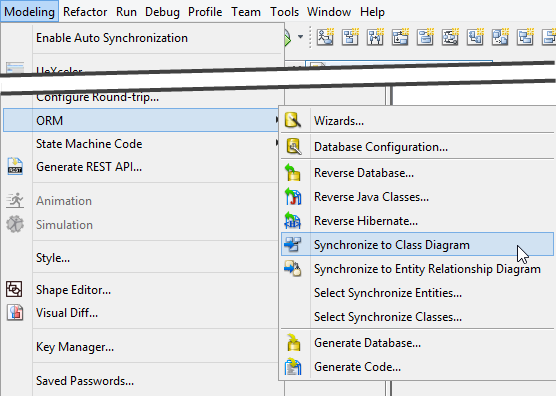
Task: Click the Synchronize to Class Diagram icon
Action: (x=293, y=245)
